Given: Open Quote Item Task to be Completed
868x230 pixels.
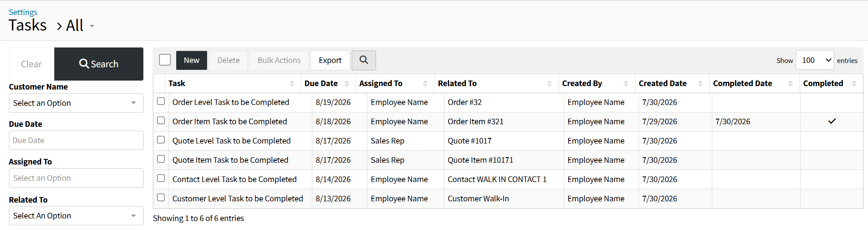Looking at the screenshot, I should click(231, 160).
